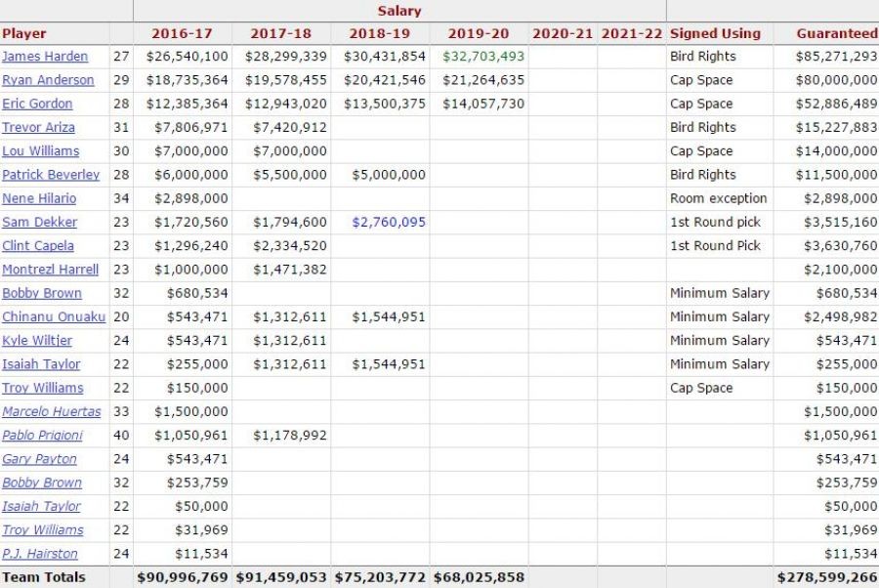
Task: Open Bobby Brown link in the $680,534 row
Action: 41,293
